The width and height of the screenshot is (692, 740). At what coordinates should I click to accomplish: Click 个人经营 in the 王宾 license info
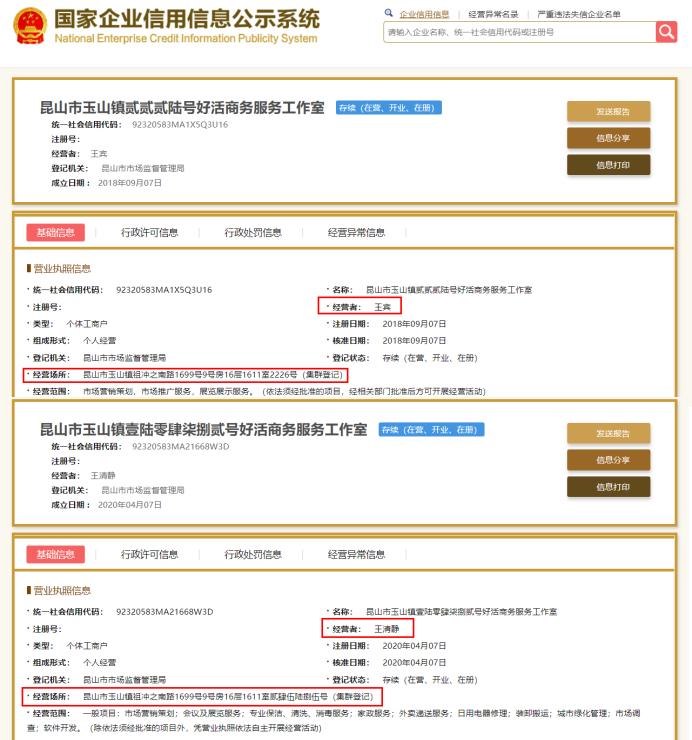click(x=100, y=341)
